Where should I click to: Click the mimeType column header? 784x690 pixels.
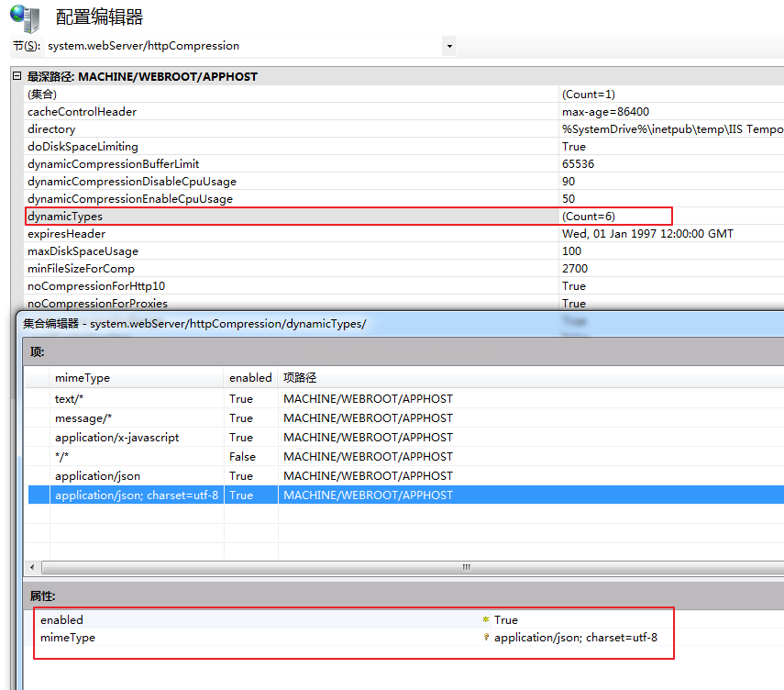pyautogui.click(x=82, y=378)
